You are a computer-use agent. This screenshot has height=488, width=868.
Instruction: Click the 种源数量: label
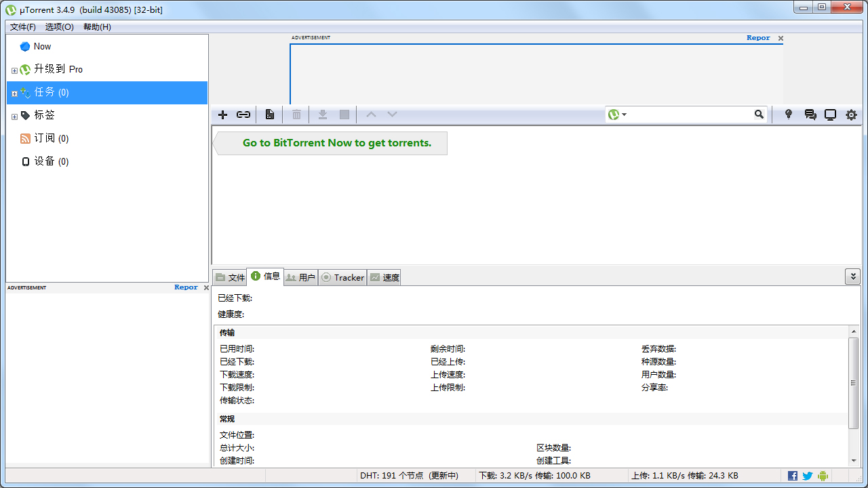658,362
